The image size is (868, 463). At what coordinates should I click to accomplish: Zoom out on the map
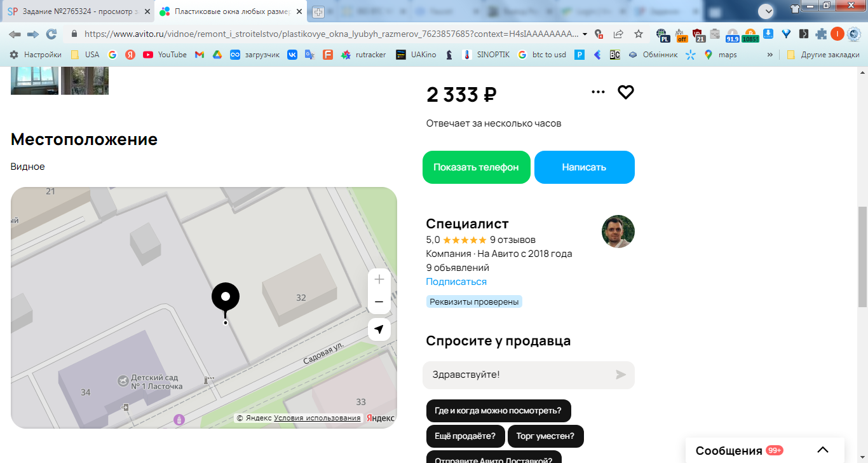(379, 302)
